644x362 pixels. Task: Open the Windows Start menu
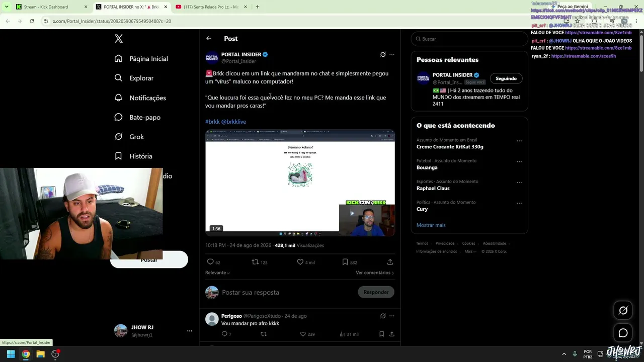coord(11,354)
